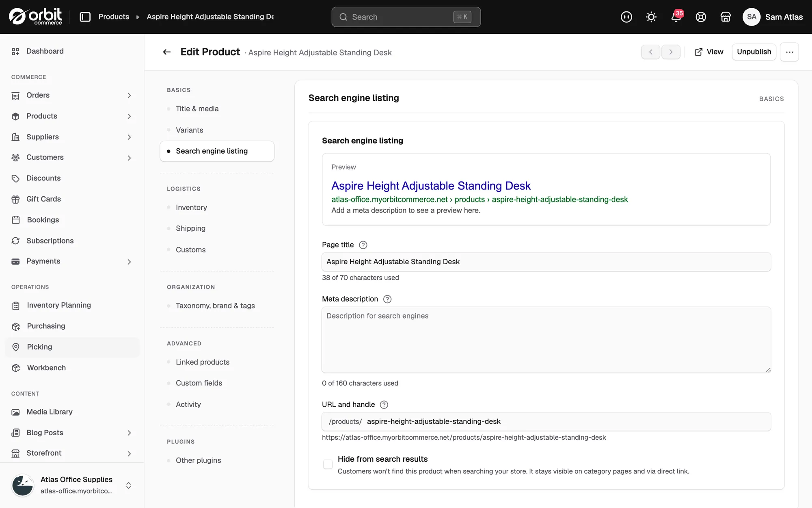Click Meta description help question icon
Viewport: 812px width, 508px height.
click(387, 299)
